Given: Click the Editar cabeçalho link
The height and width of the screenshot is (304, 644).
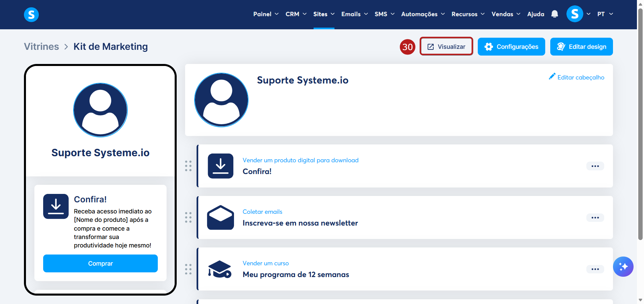Looking at the screenshot, I should pyautogui.click(x=581, y=77).
